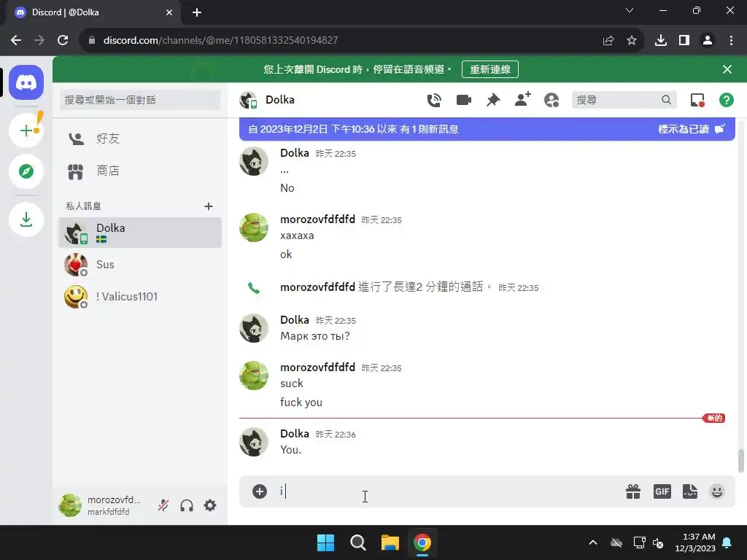Open Discord home via logo icon
The image size is (747, 560).
coord(26,82)
